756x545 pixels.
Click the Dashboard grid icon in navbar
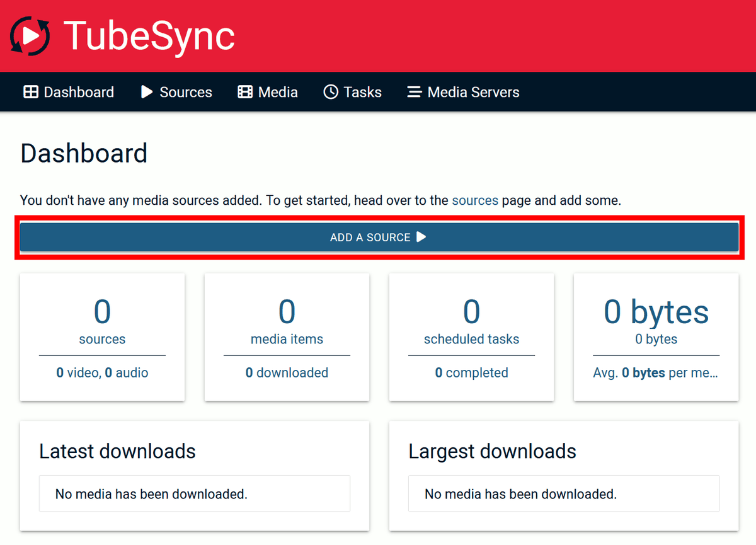31,92
